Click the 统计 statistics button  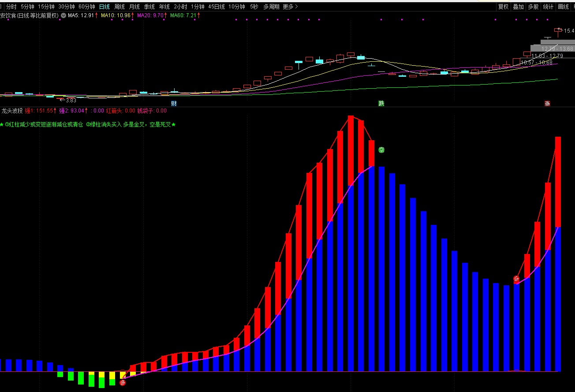(548, 7)
